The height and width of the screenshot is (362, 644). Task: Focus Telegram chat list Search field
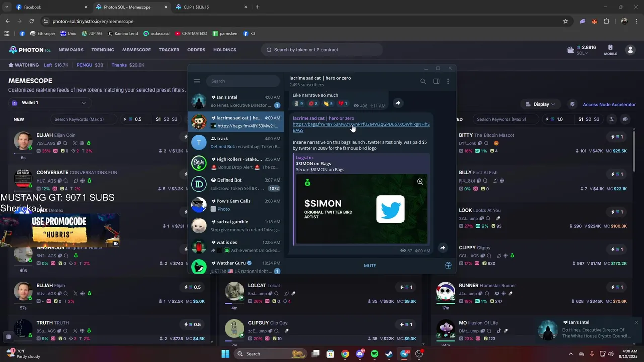pyautogui.click(x=243, y=81)
